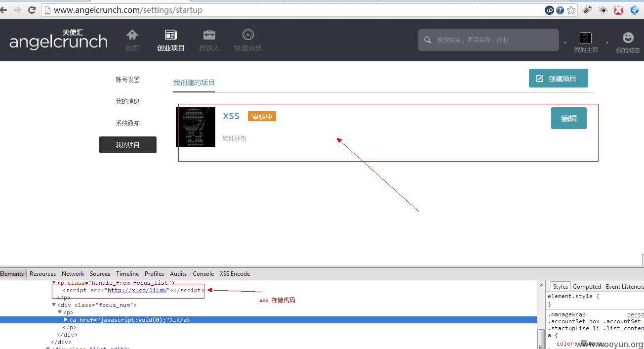Switch to DevTools Console tab
This screenshot has width=644, height=349.
click(x=203, y=274)
